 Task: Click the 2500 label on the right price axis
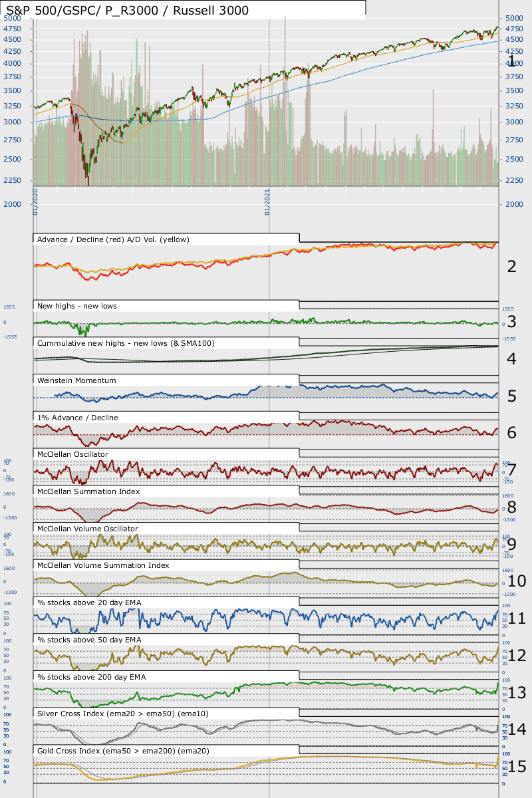pyautogui.click(x=515, y=160)
